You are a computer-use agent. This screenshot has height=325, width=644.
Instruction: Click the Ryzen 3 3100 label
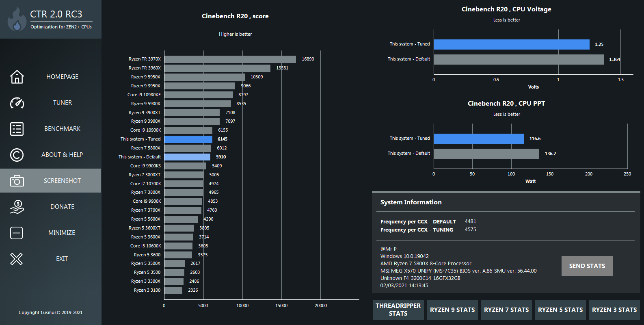tap(147, 290)
